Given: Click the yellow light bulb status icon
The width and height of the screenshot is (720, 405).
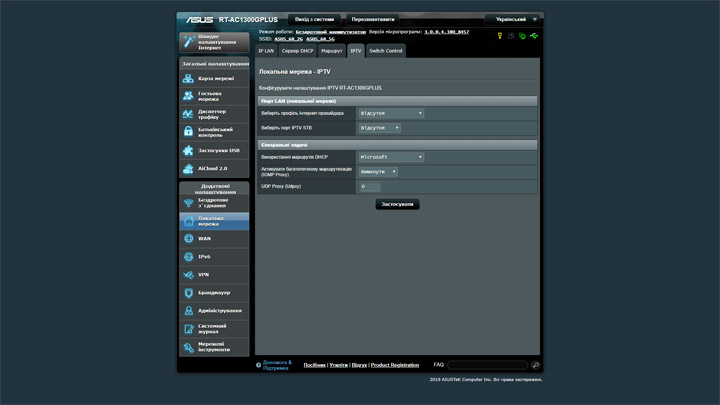Looking at the screenshot, I should pyautogui.click(x=500, y=36).
